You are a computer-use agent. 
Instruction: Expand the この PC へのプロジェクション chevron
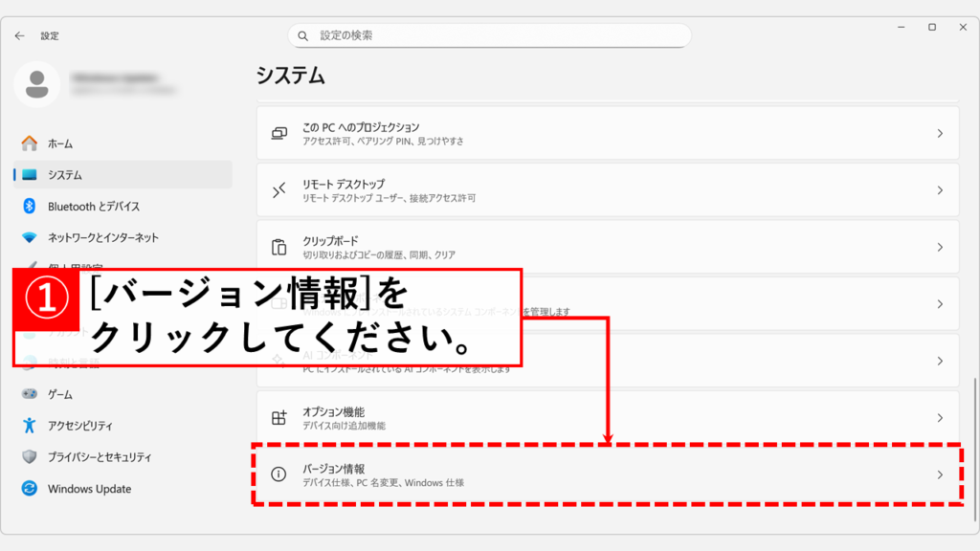point(940,134)
